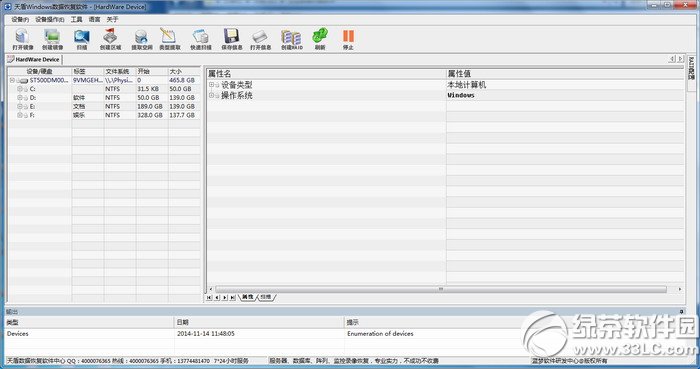
Task: Collapse the ST500DM00 disk tree node
Action: coord(12,80)
